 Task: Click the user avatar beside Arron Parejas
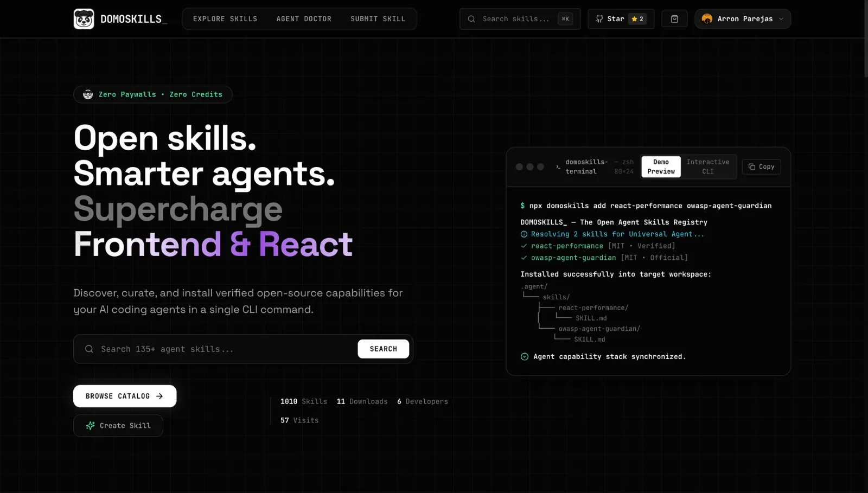tap(707, 19)
